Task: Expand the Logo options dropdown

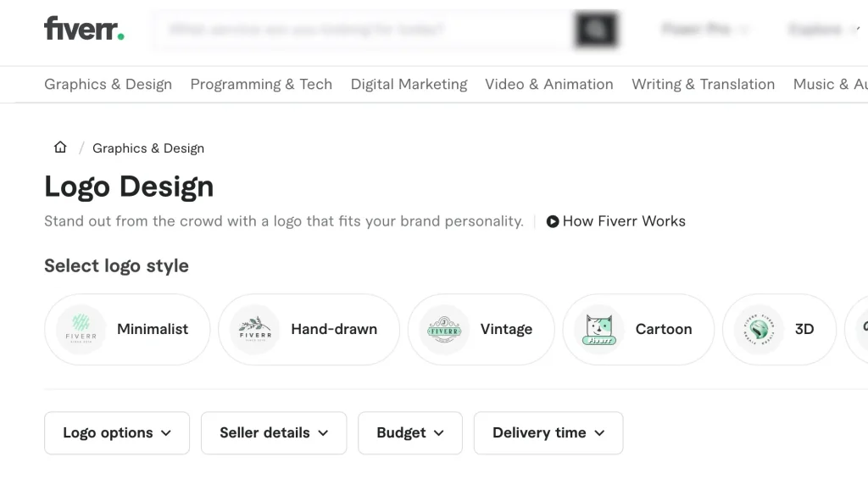Action: (x=117, y=432)
